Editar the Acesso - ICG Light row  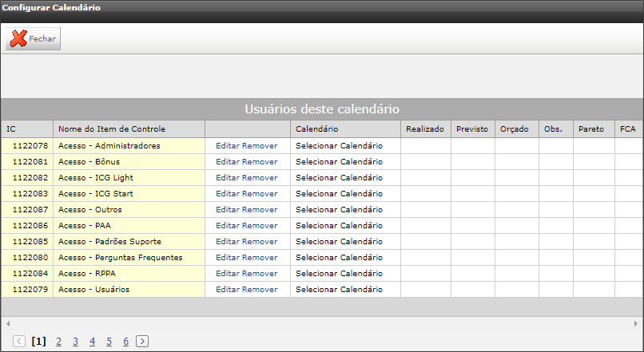228,178
